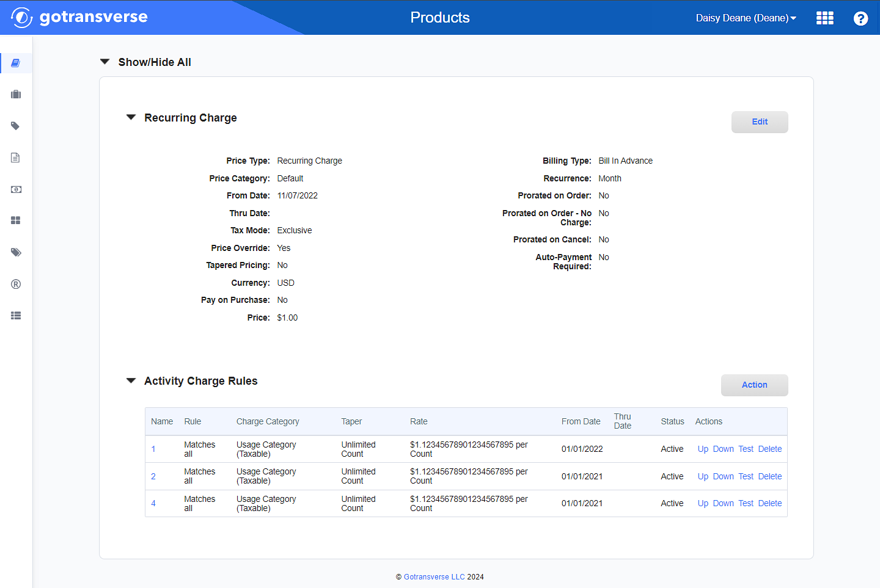
Task: Select the From Date value 11/07/2022
Action: point(297,195)
